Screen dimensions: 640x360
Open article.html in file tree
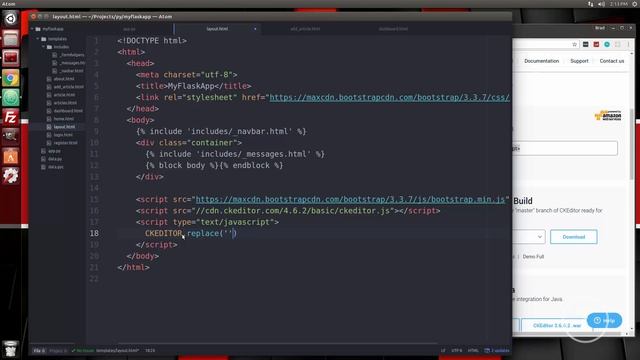pos(64,95)
